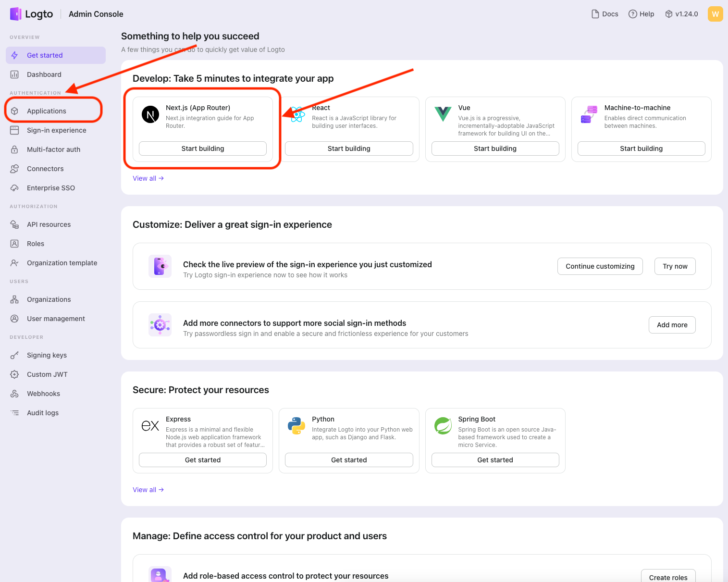Click the Logto logo icon
The image size is (728, 582).
tap(16, 14)
